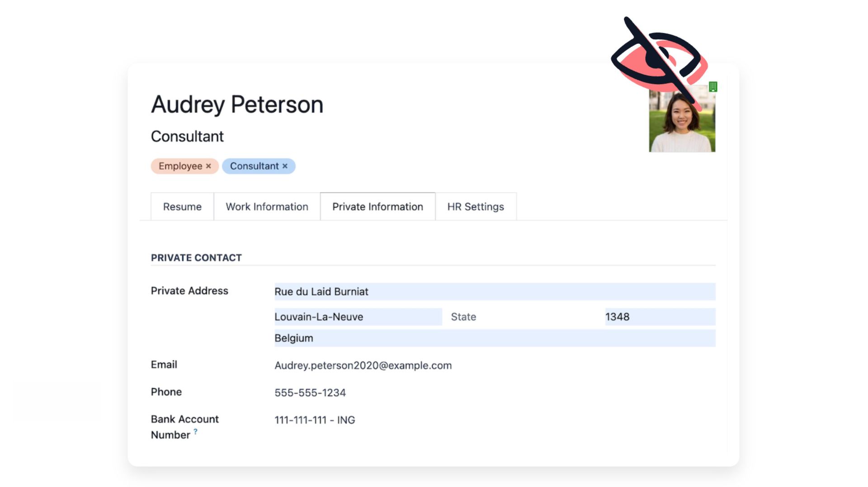Click the green company building icon
The height and width of the screenshot is (487, 868).
coord(713,86)
